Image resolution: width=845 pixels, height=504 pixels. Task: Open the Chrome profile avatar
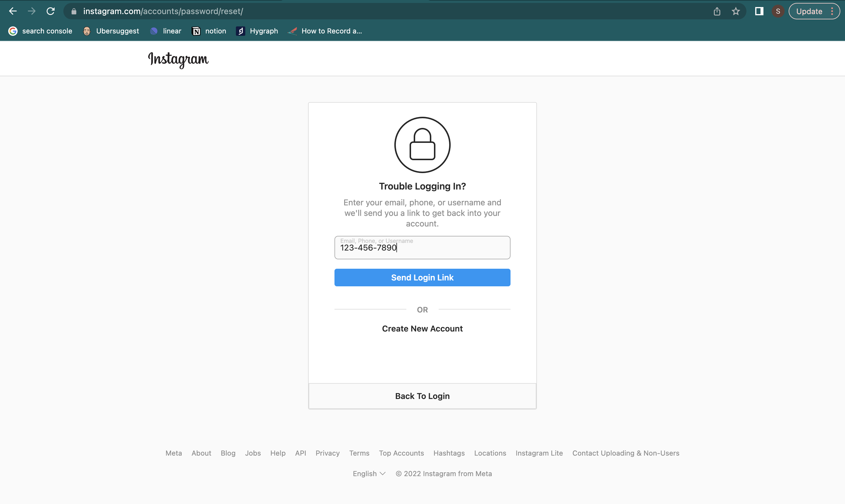click(778, 11)
